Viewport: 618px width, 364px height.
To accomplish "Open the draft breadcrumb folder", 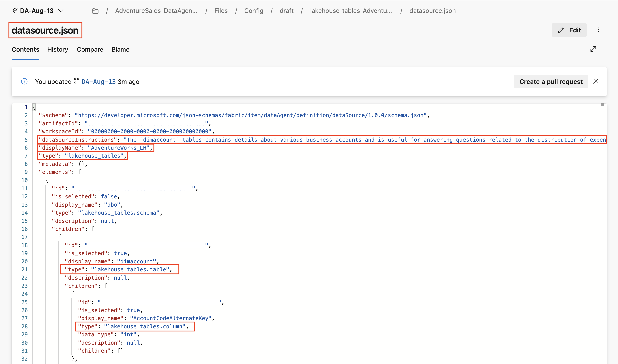I will coord(286,11).
